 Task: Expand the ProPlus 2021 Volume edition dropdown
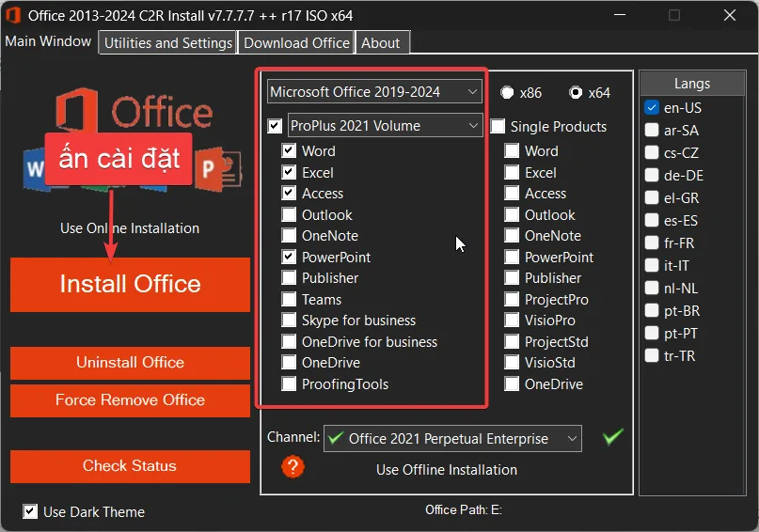click(x=386, y=126)
